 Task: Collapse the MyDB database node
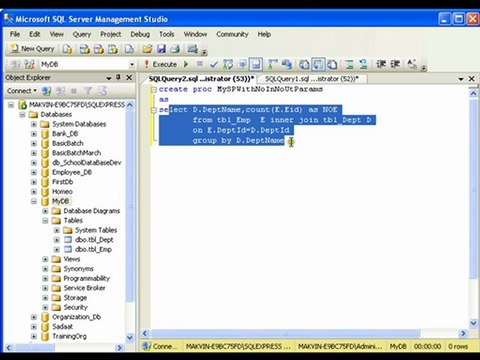pyautogui.click(x=34, y=201)
